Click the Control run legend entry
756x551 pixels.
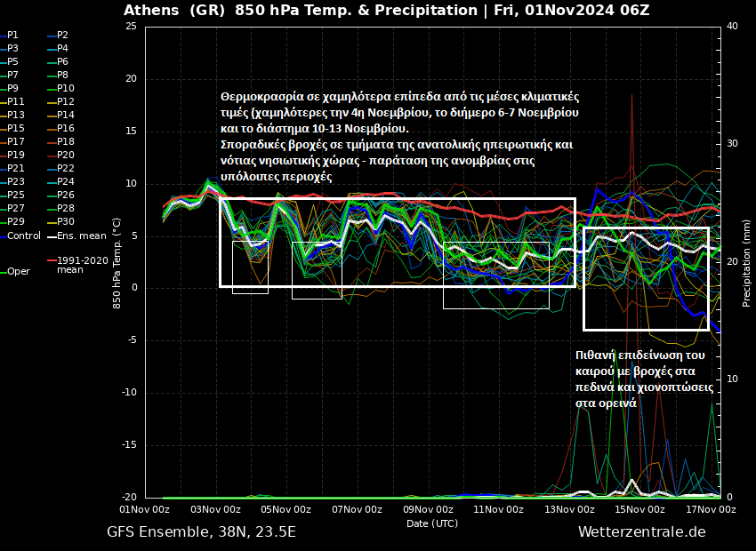pyautogui.click(x=23, y=236)
